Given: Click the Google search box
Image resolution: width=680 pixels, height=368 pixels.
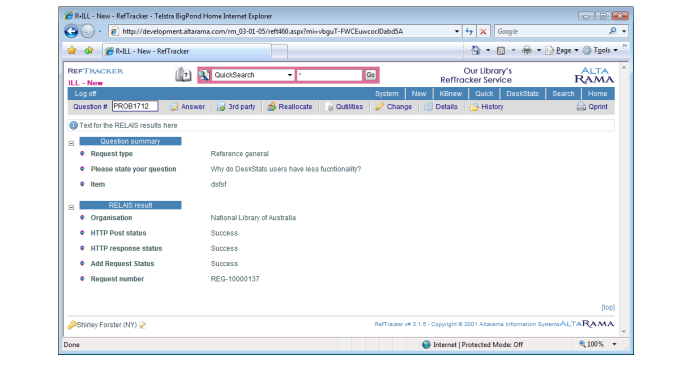Looking at the screenshot, I should pos(551,31).
